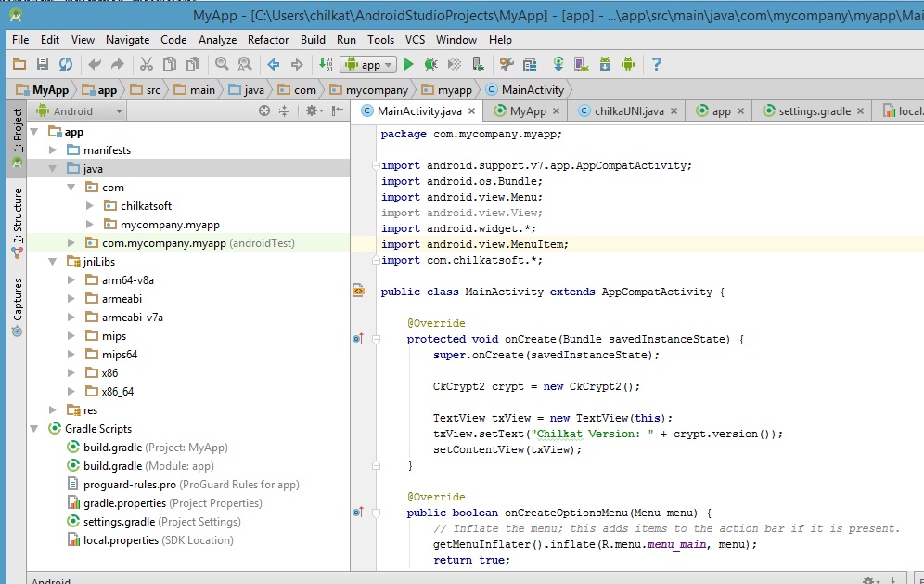Click the Save All floppy disk icon

click(x=43, y=64)
